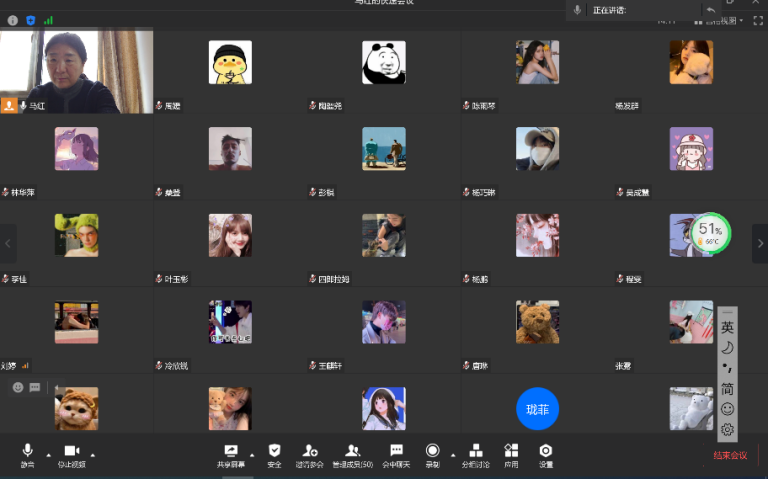Open the Share Screen tool (共享屏幕)

[x=231, y=454]
